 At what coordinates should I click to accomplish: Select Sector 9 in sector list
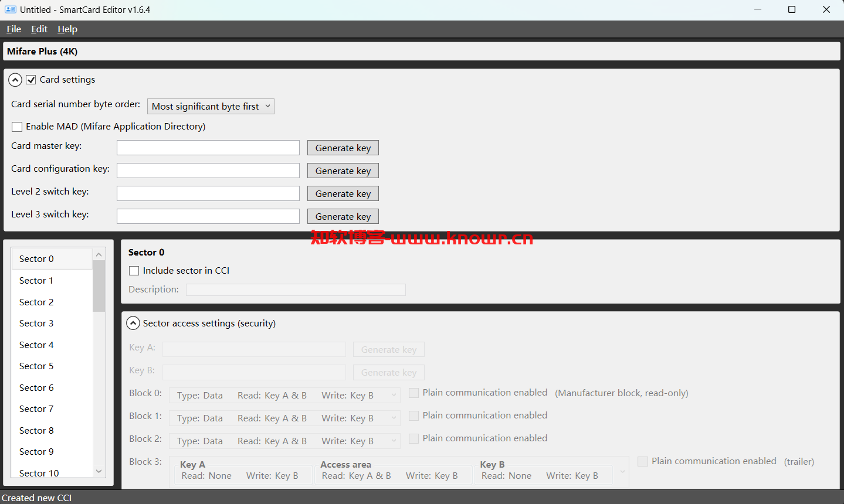coord(52,452)
